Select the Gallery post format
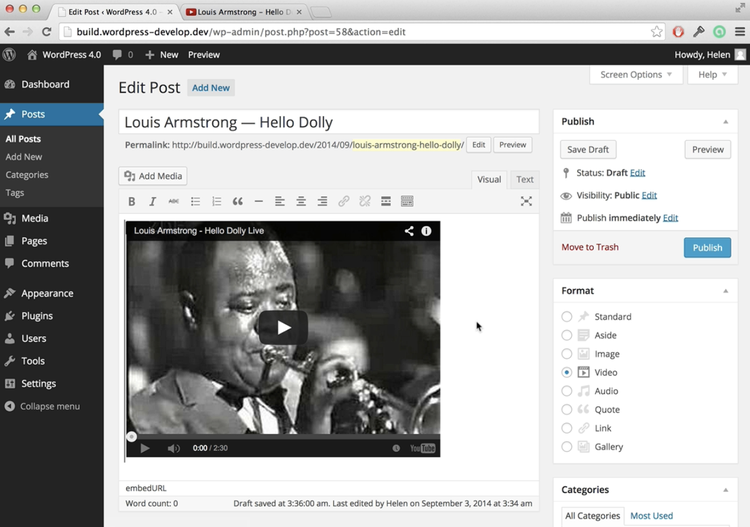Image resolution: width=750 pixels, height=527 pixels. 566,447
